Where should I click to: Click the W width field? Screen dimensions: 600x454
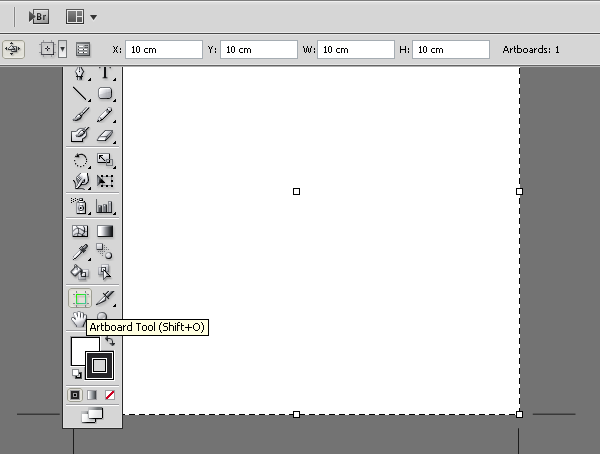pyautogui.click(x=356, y=50)
